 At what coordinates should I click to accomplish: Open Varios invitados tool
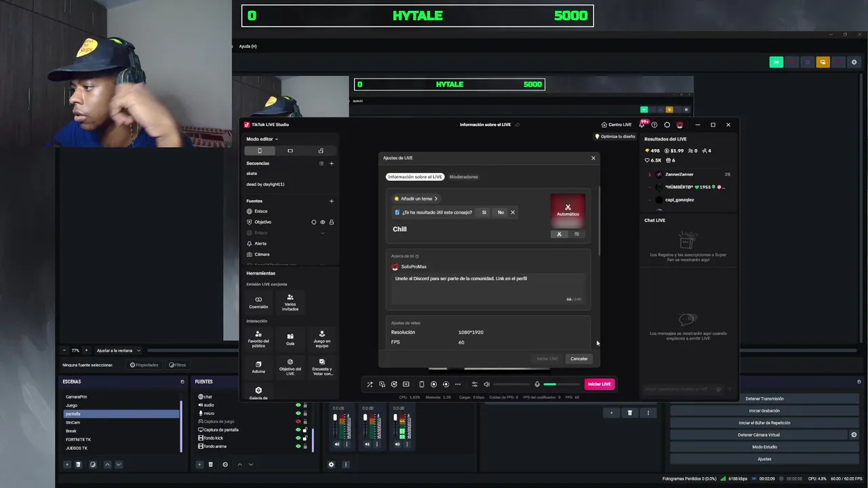tap(290, 302)
